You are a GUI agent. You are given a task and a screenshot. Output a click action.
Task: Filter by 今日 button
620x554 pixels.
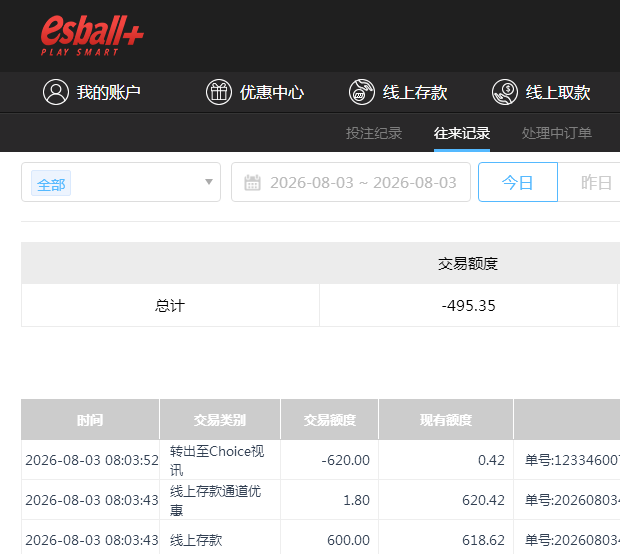pyautogui.click(x=518, y=182)
